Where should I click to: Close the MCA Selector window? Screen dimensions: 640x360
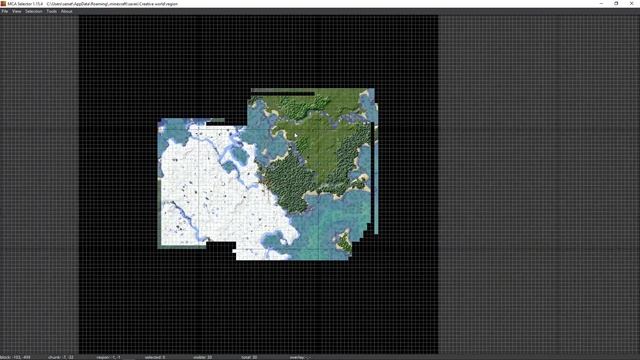pyautogui.click(x=631, y=4)
